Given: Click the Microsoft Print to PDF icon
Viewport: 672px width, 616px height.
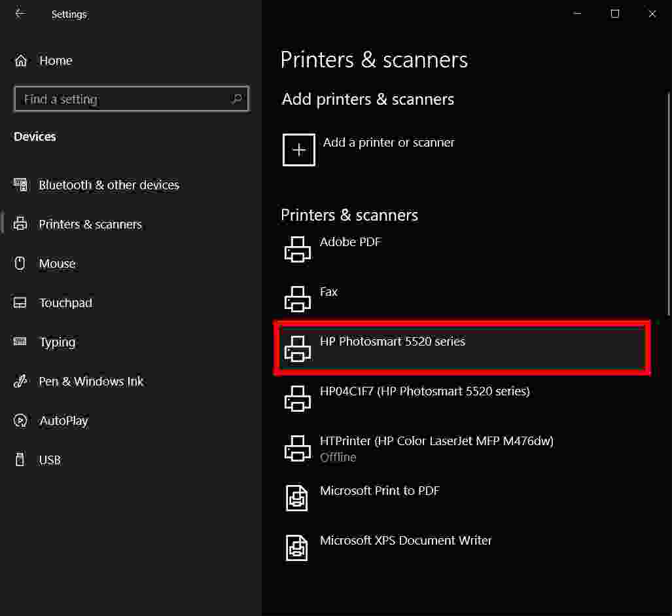Looking at the screenshot, I should coord(296,498).
